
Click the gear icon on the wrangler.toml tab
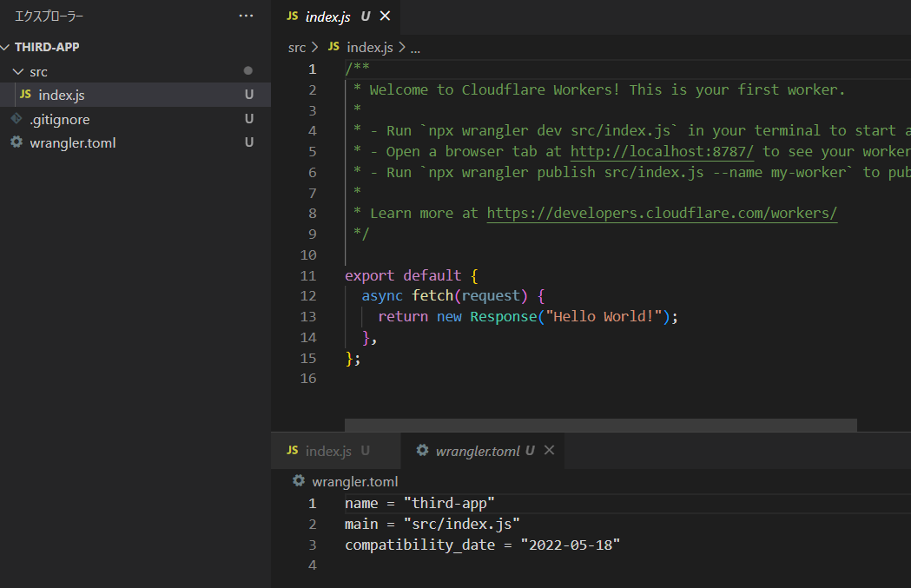(x=423, y=451)
